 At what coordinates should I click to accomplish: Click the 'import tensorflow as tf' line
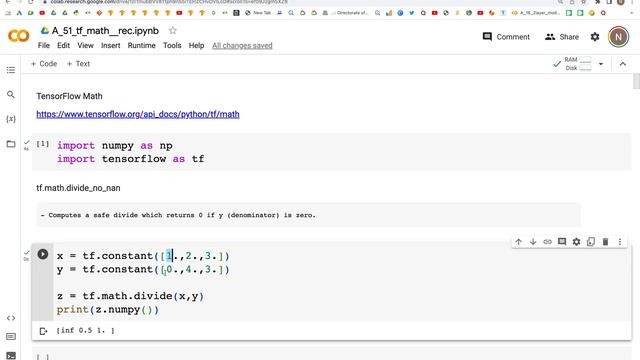coord(131,159)
